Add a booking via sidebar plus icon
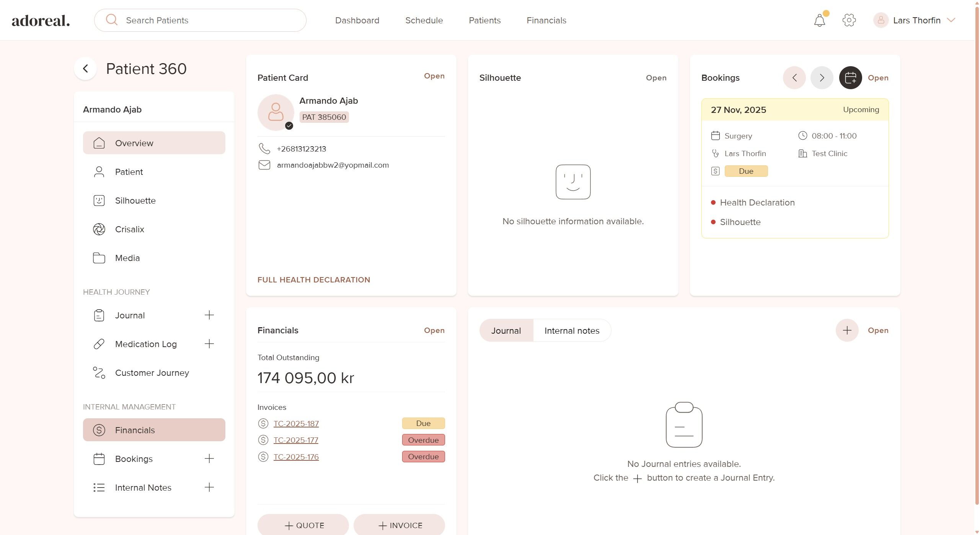The width and height of the screenshot is (980, 535). click(x=209, y=458)
